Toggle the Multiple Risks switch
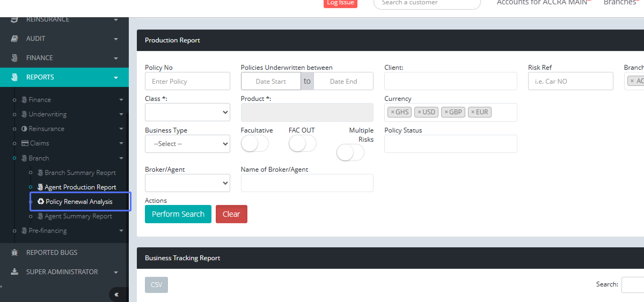This screenshot has width=644, height=302. coord(350,153)
